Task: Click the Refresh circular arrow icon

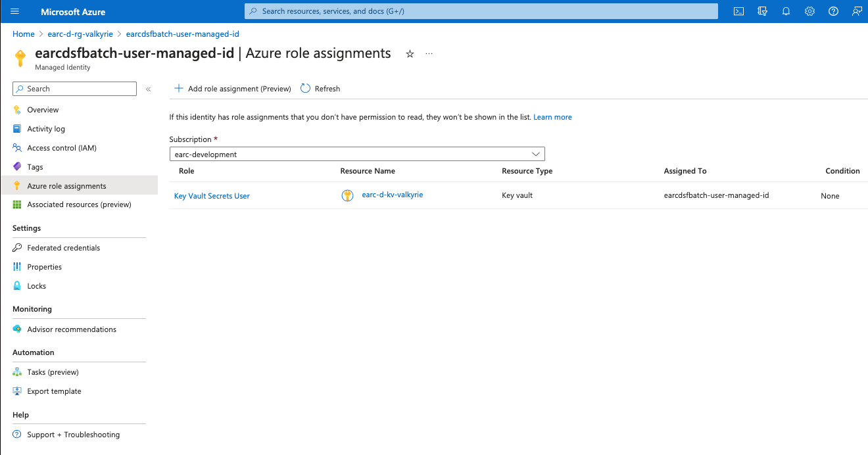Action: 305,88
